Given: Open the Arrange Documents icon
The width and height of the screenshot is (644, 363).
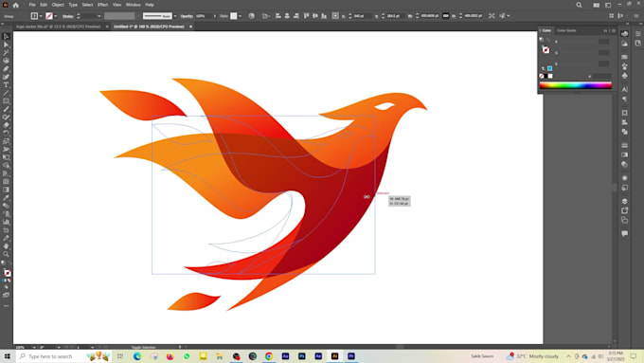Looking at the screenshot, I should pos(597,5).
